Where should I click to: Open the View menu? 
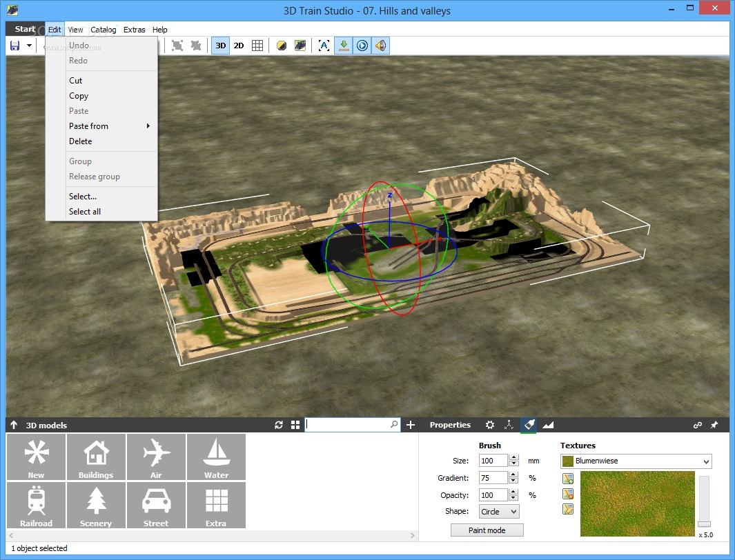pyautogui.click(x=75, y=30)
